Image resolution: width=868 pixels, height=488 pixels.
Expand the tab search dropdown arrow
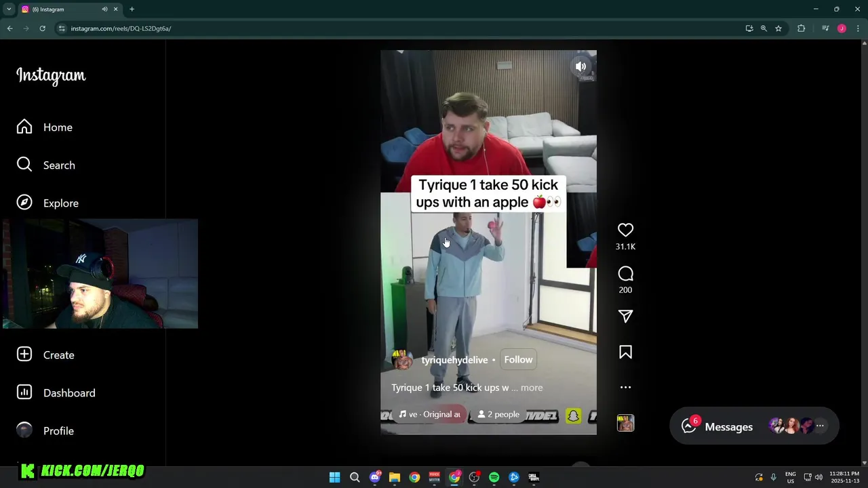pos(9,9)
